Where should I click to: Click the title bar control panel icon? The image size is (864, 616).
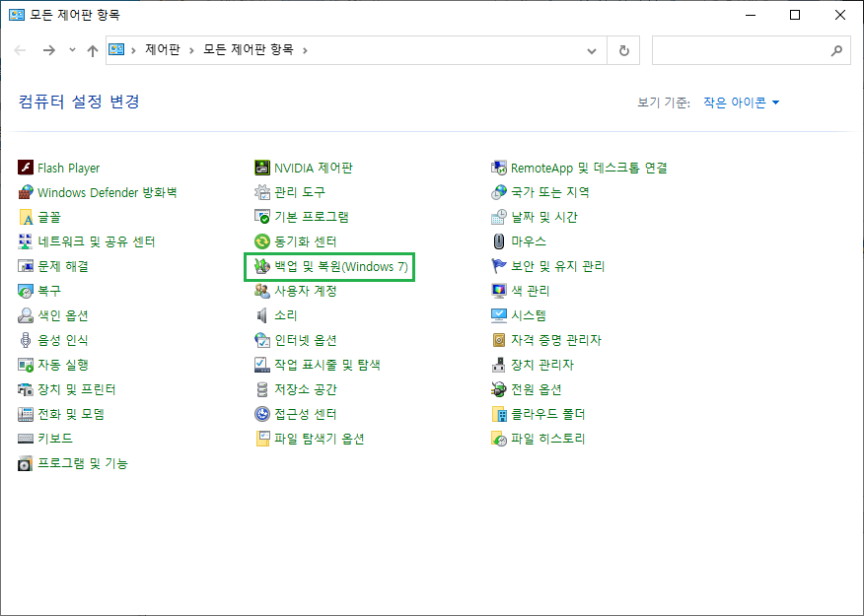[17, 15]
